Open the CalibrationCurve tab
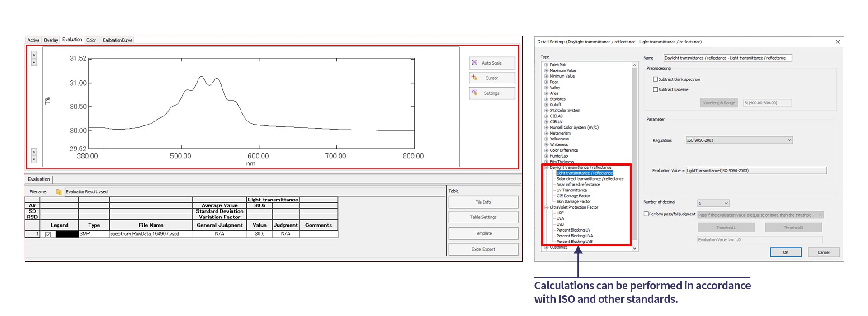868x316 pixels. click(x=117, y=40)
